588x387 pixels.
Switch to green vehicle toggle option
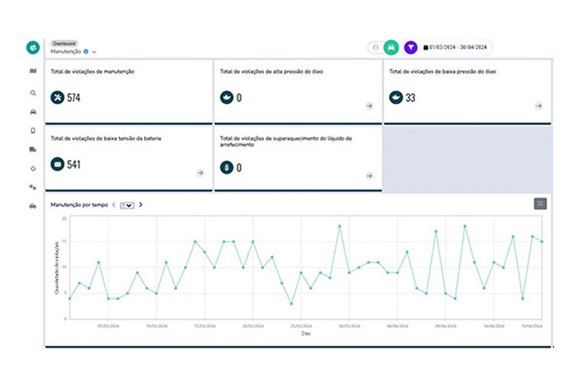390,48
